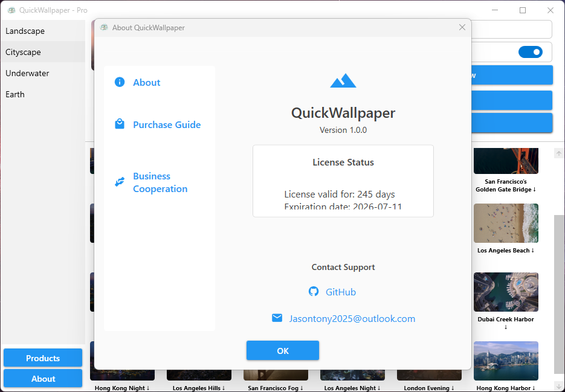Click the San Francisco Fog ↓ label
565x392 pixels.
pyautogui.click(x=276, y=388)
